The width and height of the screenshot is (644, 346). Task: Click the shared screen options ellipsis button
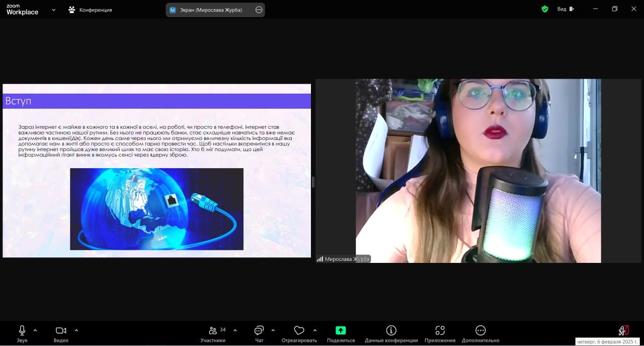coord(259,10)
